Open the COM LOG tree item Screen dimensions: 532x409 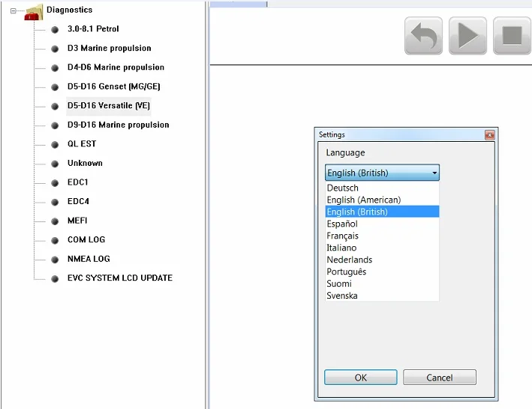(86, 239)
